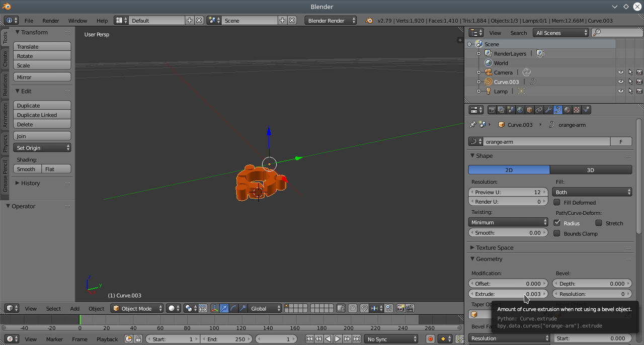Click the Join button
The image size is (644, 345).
coord(42,136)
